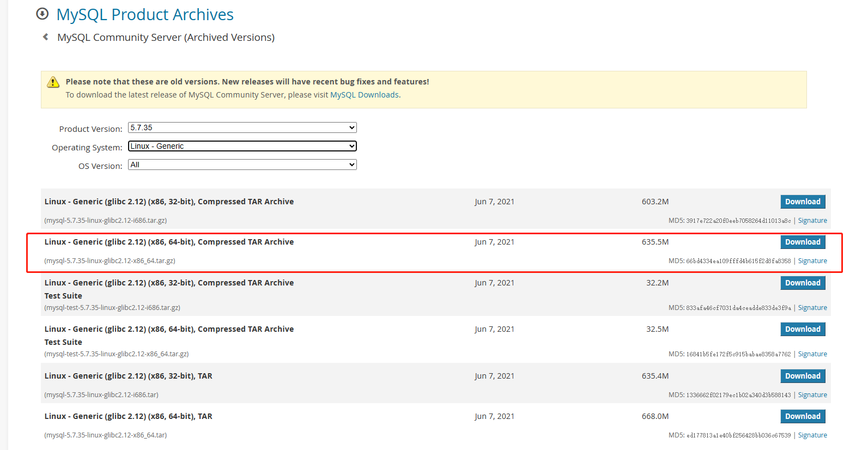This screenshot has width=868, height=450.
Task: Click filename mysql-test-5.7.35-linux-glibc2.12-x86_64.tar.gz
Action: point(117,354)
